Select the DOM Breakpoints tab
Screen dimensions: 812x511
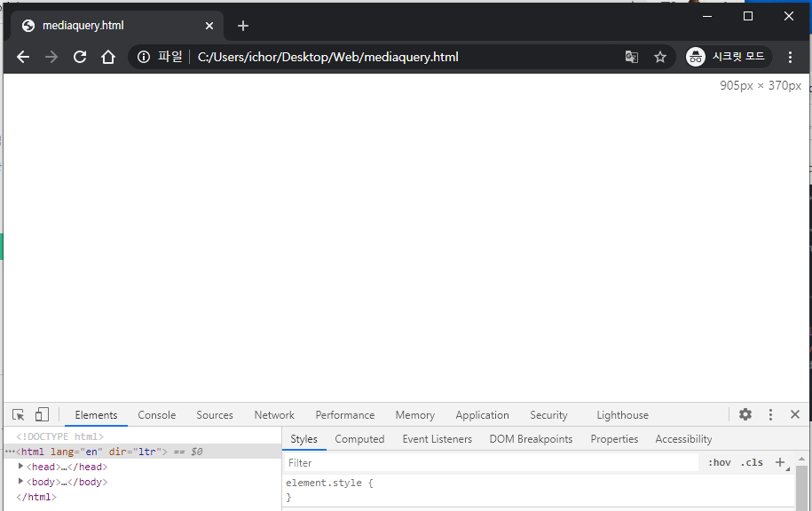click(531, 439)
